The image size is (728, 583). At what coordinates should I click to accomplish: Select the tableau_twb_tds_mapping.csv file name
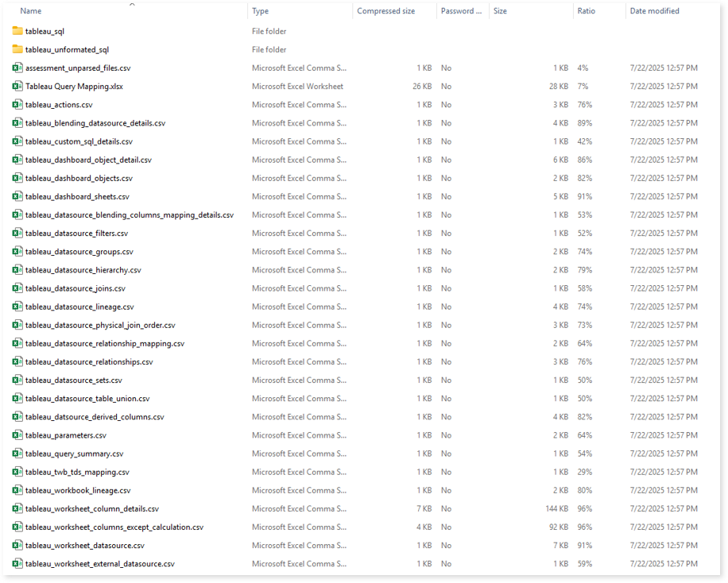click(77, 472)
